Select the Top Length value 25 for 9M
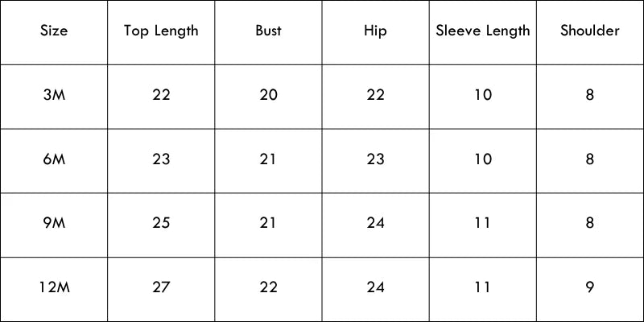This screenshot has height=322, width=644. tap(161, 224)
